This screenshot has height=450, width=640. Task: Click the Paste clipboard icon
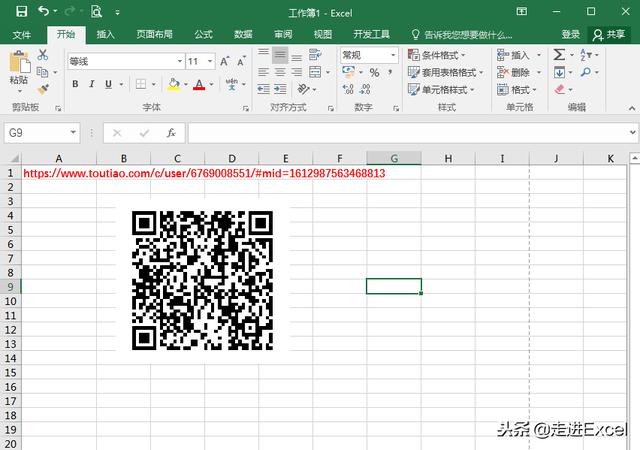(19, 62)
